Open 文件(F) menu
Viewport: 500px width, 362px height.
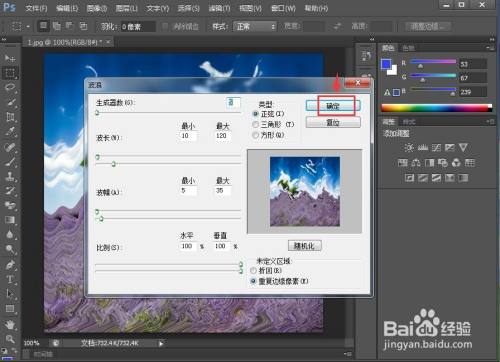(x=36, y=8)
